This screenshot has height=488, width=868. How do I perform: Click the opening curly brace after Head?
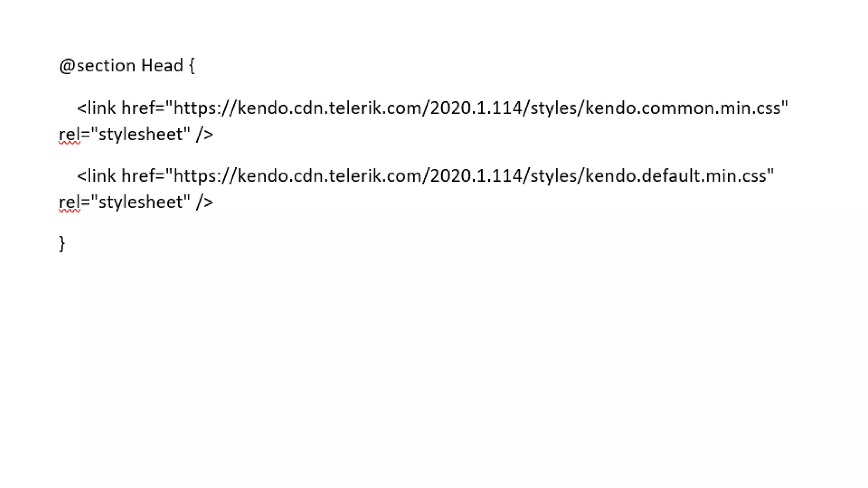click(192, 66)
